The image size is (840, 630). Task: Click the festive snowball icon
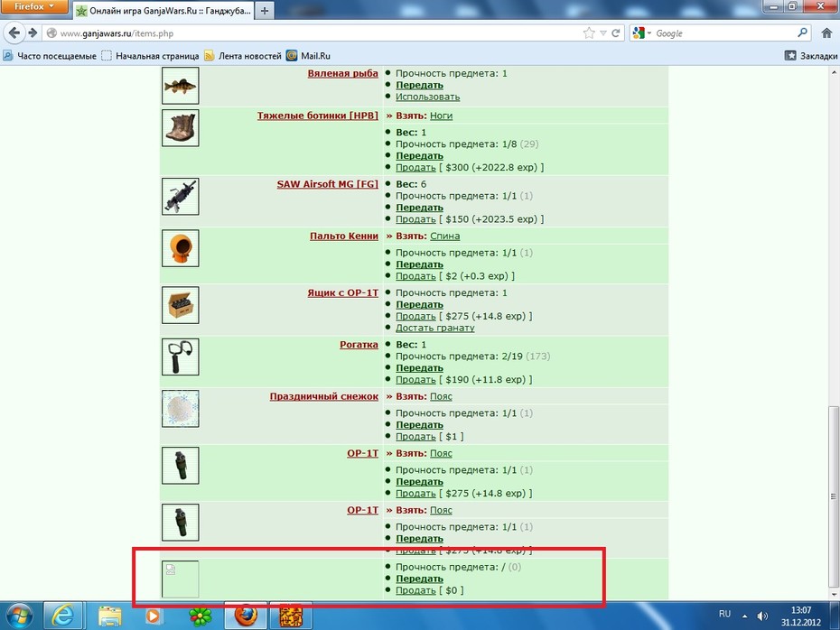pyautogui.click(x=181, y=409)
